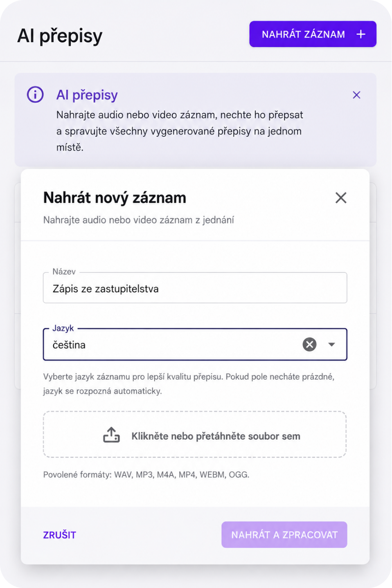
Task: Close the Nahrát nový záznam dialog
Action: [341, 198]
